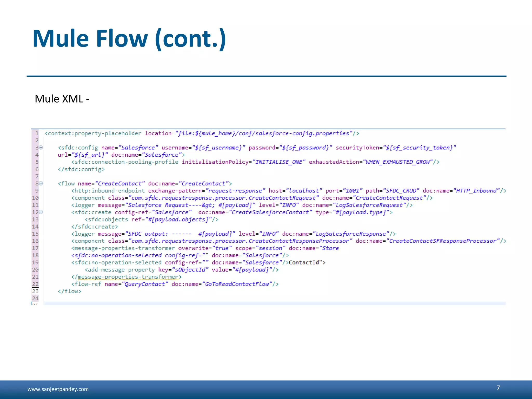Screen dimensions: 532x399
Task: Click the localhost host value
Action: pyautogui.click(x=304, y=191)
